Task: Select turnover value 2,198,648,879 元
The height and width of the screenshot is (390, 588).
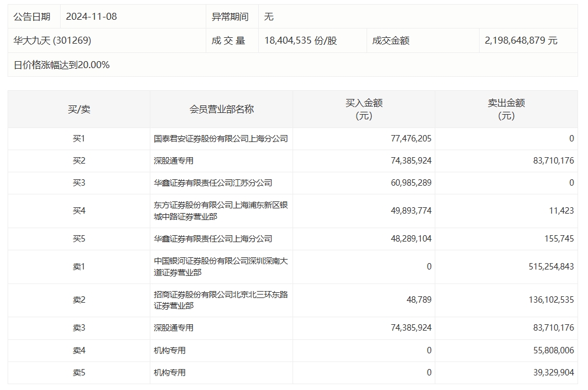Action: pyautogui.click(x=521, y=41)
